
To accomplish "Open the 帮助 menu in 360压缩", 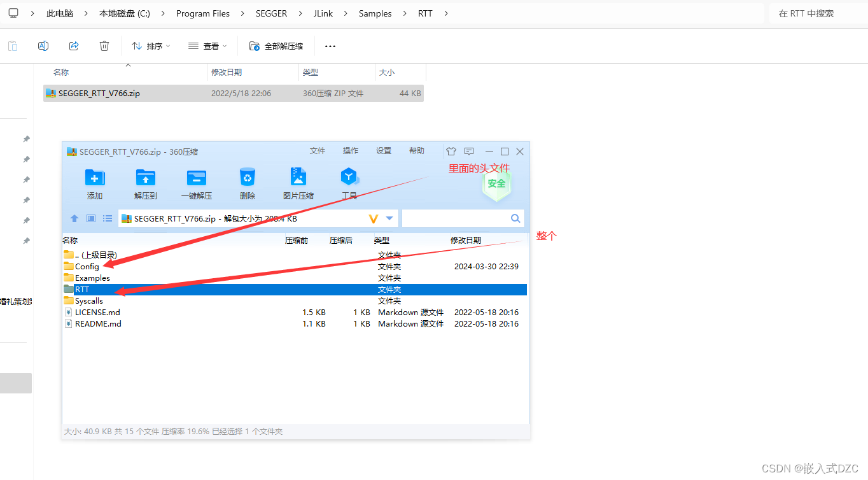I will [417, 151].
